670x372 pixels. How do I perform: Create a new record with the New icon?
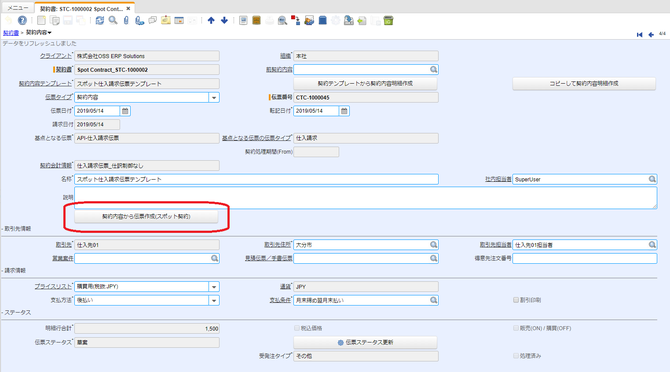tap(41, 21)
